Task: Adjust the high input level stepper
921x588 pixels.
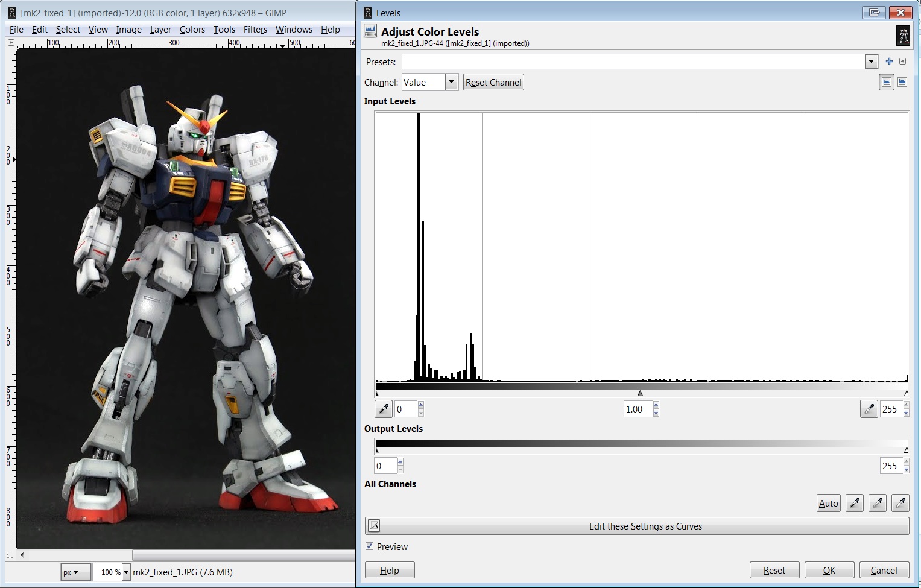Action: 906,409
